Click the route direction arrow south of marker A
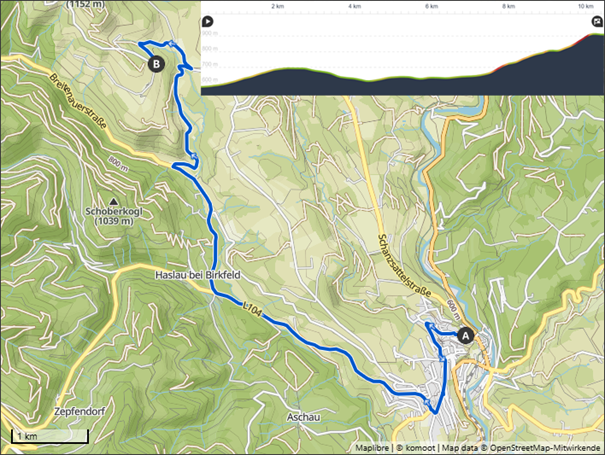 click(443, 359)
